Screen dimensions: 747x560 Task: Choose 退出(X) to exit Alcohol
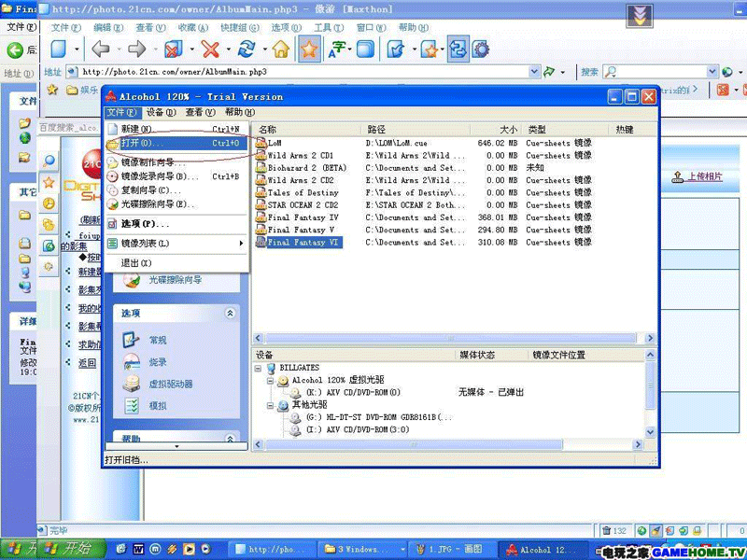tap(176, 263)
